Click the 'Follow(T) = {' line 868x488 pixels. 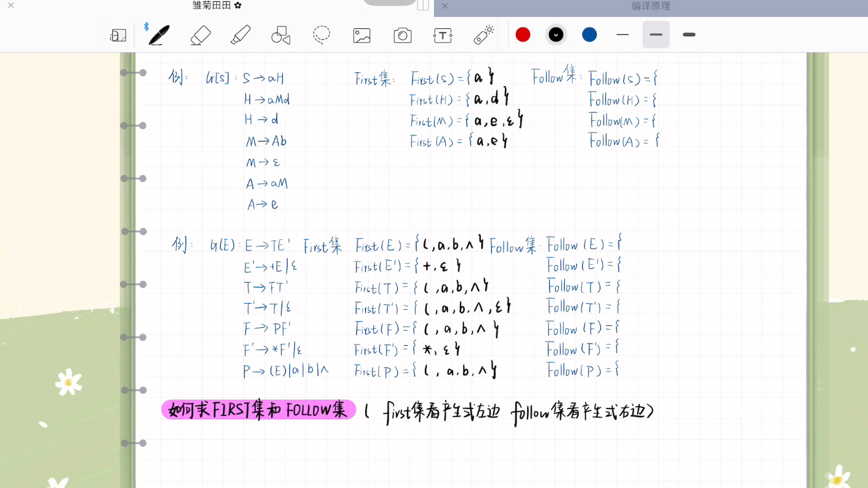point(583,286)
